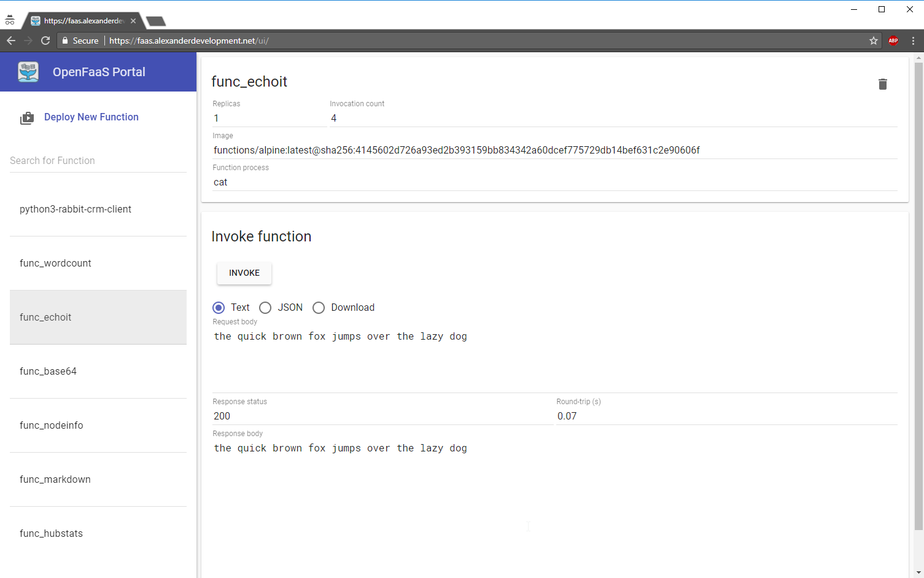
Task: Select the Download response radio button
Action: (319, 308)
